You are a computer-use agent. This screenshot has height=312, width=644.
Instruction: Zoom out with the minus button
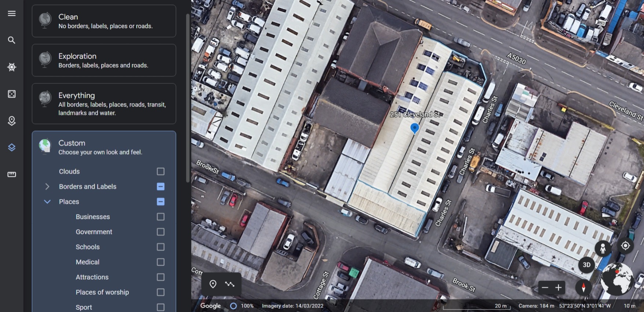point(545,287)
